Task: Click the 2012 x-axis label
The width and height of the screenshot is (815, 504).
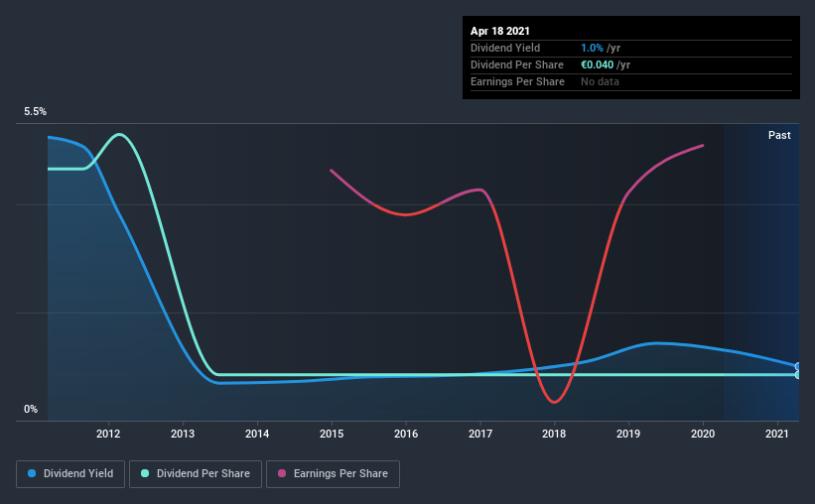Action: click(108, 434)
